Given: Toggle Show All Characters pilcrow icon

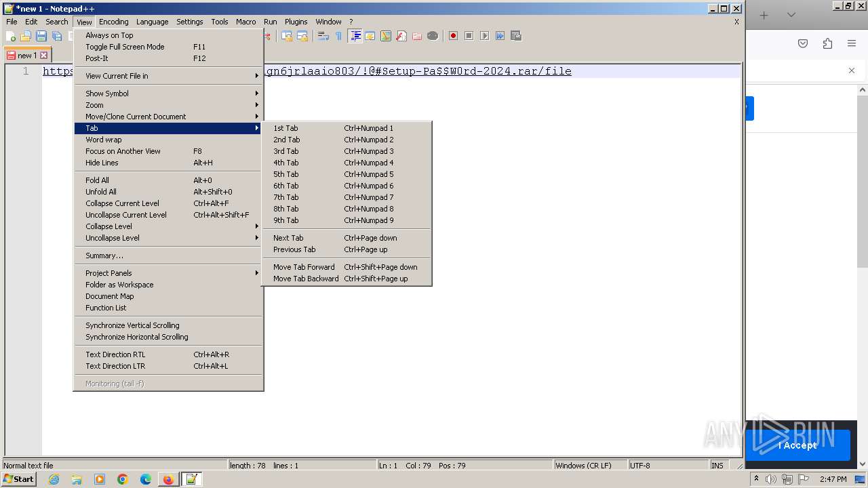Looking at the screenshot, I should (339, 36).
